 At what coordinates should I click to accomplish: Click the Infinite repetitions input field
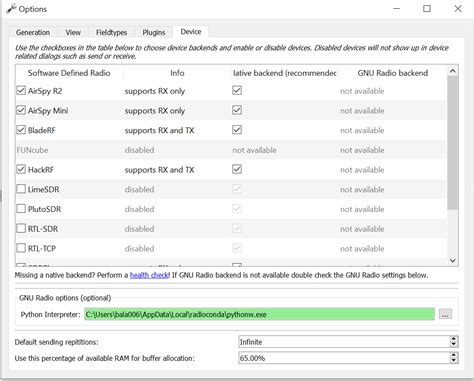(344, 342)
